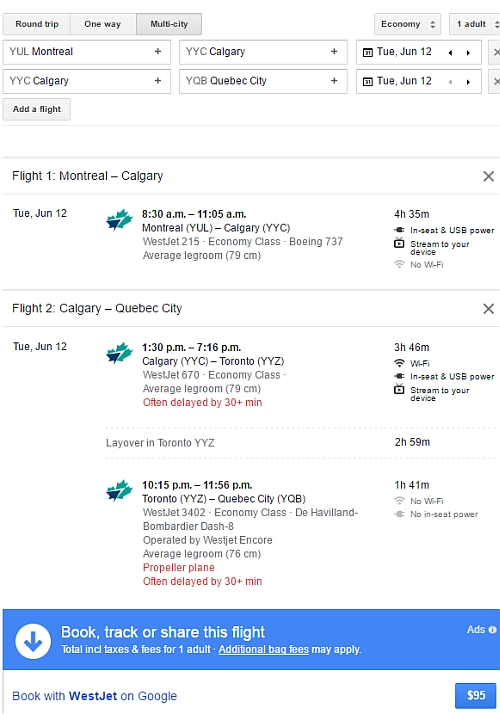This screenshot has width=500, height=714.
Task: Select the One way option
Action: coord(102,24)
